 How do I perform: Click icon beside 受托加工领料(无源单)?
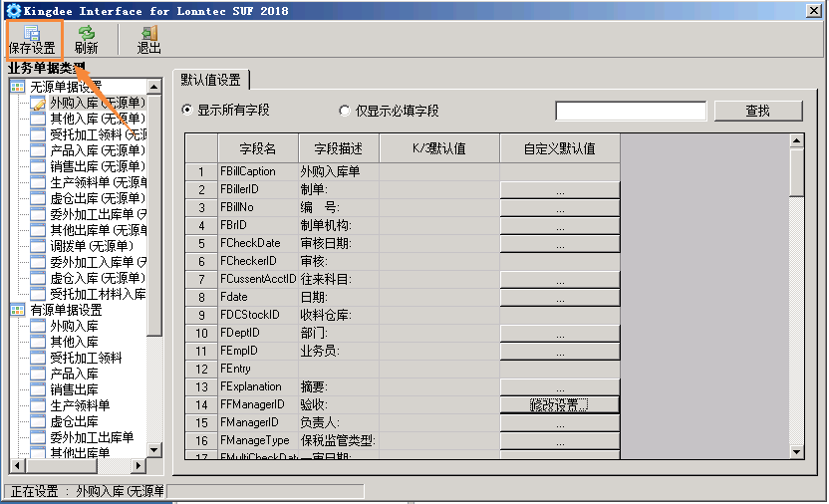tap(38, 134)
